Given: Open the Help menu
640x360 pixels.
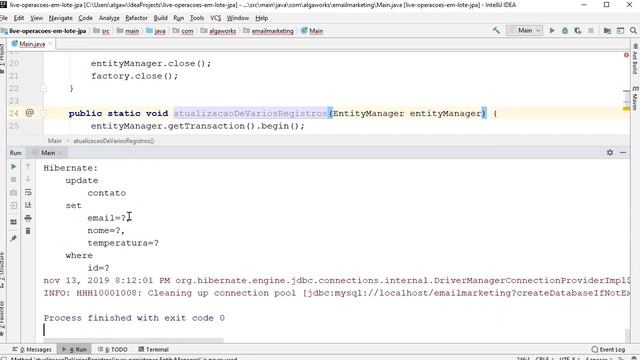Looking at the screenshot, I should click(x=262, y=18).
